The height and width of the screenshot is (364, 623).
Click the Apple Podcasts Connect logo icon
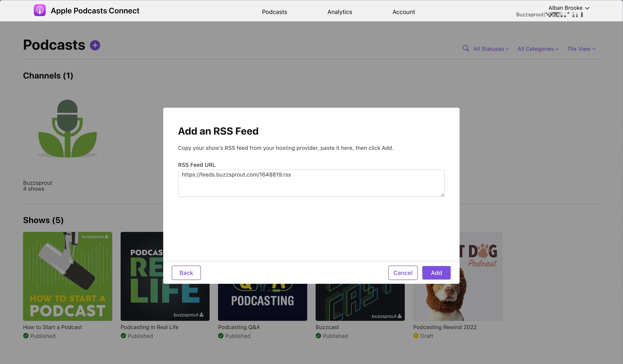pos(39,11)
